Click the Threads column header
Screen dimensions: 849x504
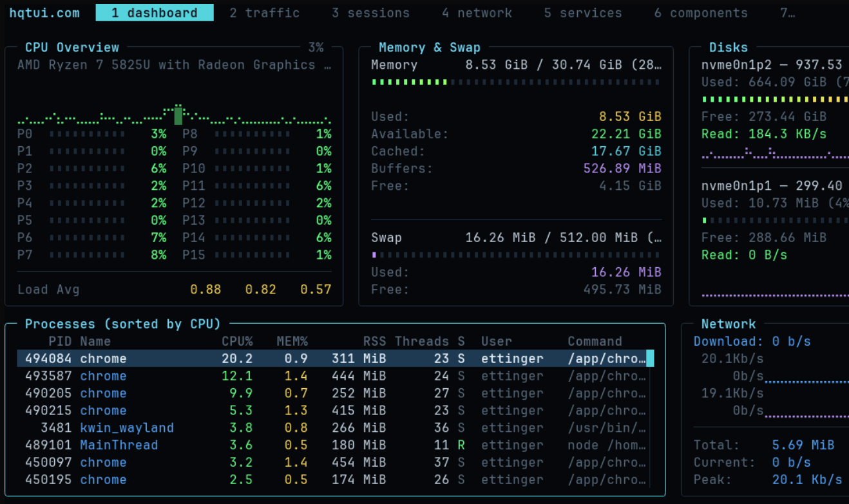[x=422, y=341]
